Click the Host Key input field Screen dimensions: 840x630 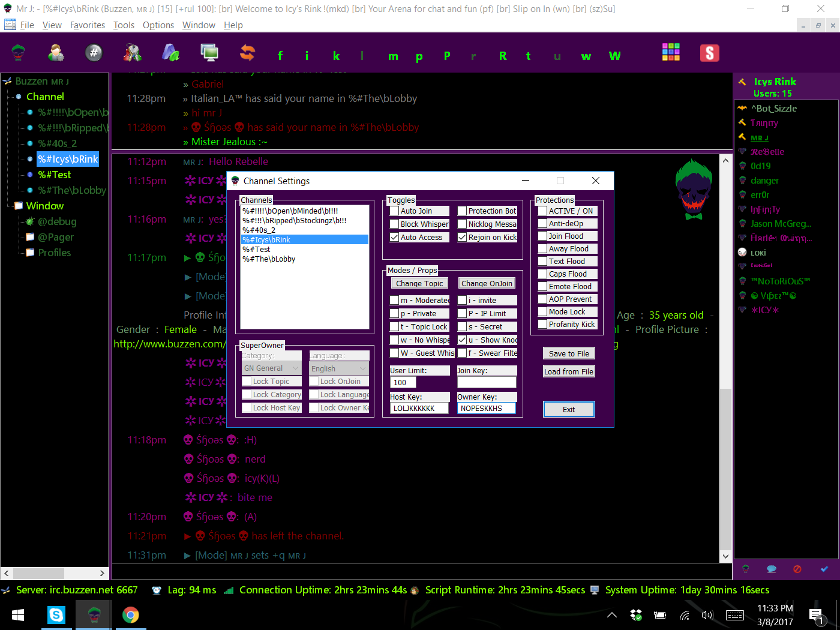click(x=419, y=409)
